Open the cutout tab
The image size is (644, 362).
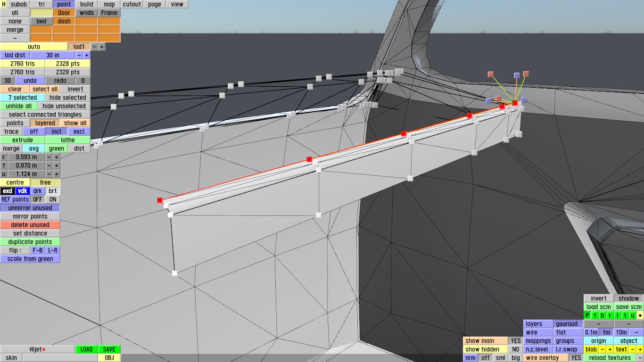tap(132, 4)
